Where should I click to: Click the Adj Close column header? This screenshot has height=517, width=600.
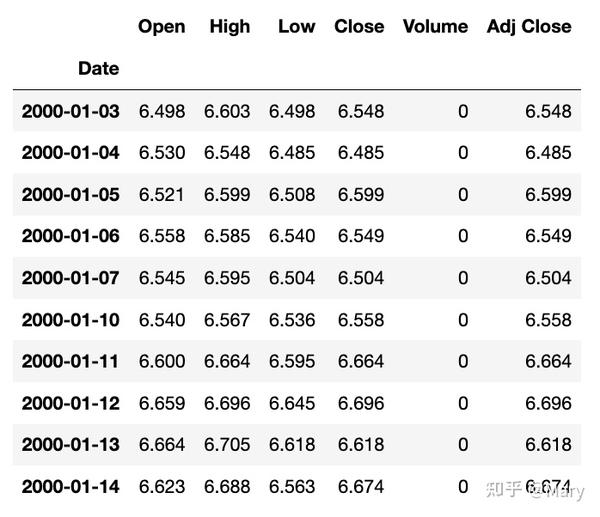click(x=529, y=27)
